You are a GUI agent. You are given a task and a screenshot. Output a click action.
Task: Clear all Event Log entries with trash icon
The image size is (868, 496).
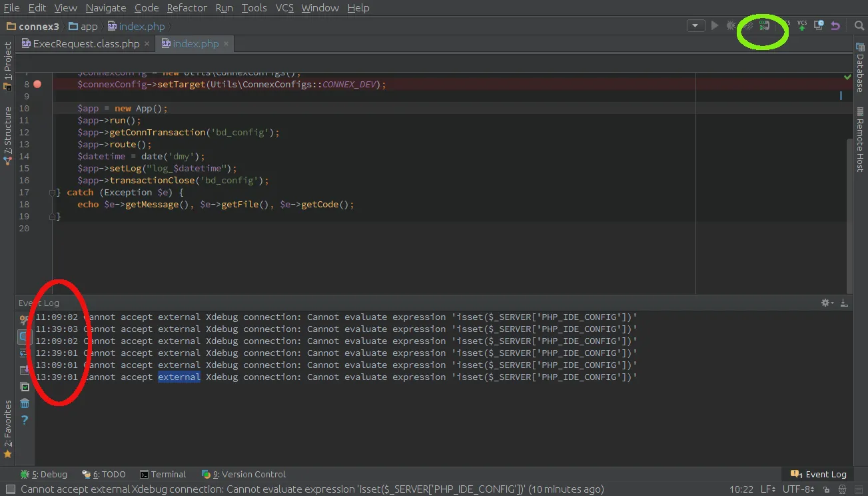point(25,403)
